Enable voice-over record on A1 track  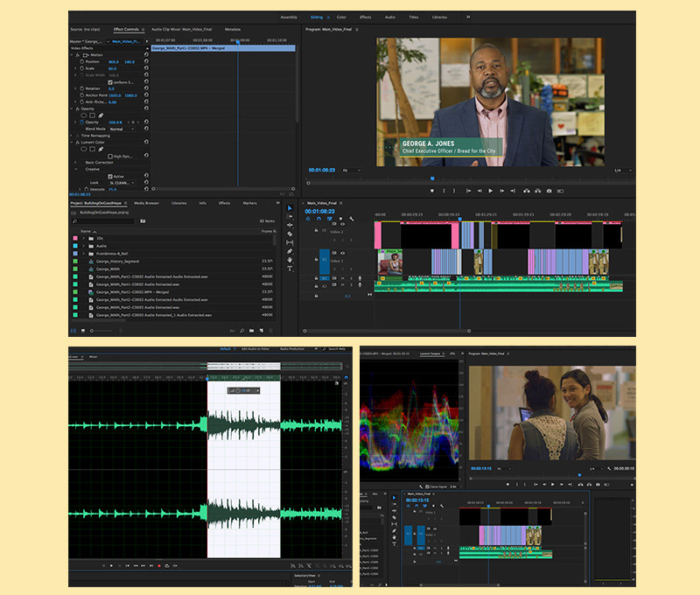pyautogui.click(x=360, y=278)
